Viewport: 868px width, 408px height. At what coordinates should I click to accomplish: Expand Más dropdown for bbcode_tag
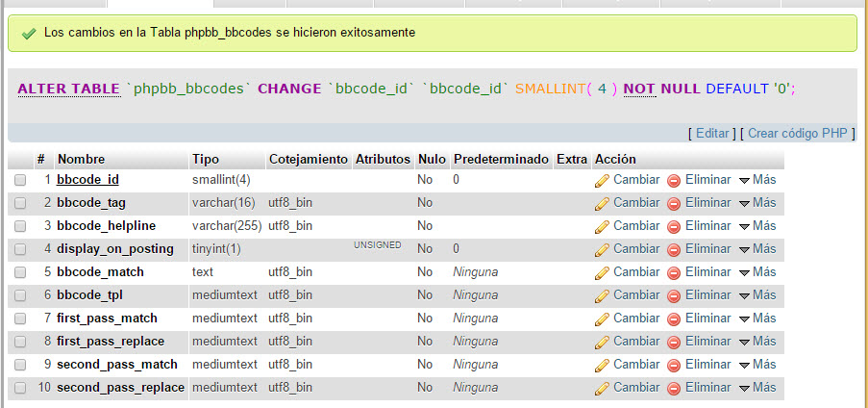click(757, 202)
